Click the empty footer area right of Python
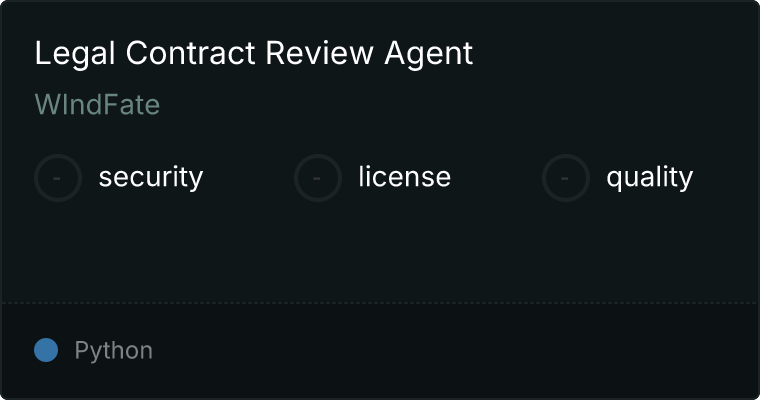The width and height of the screenshot is (760, 400). pyautogui.click(x=456, y=351)
